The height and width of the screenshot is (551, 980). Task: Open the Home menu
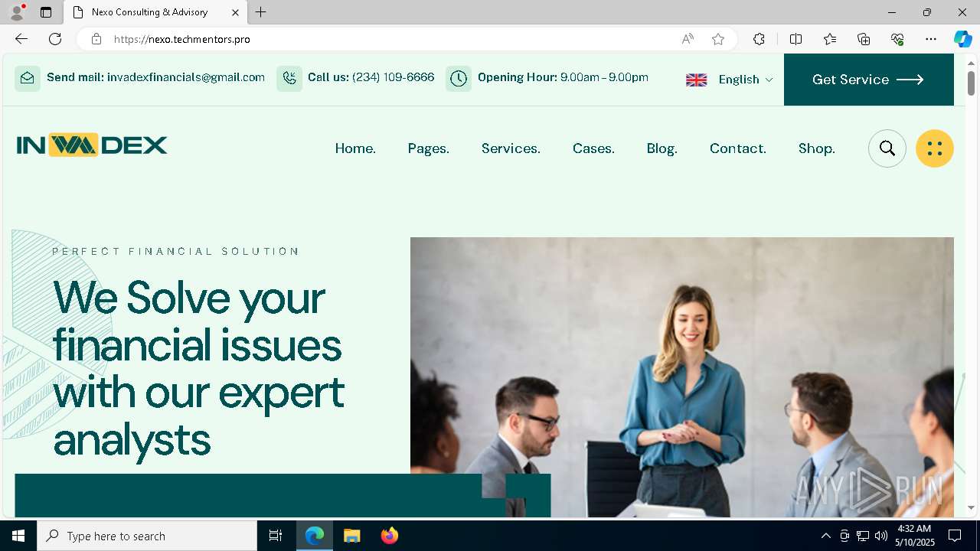[x=355, y=148]
